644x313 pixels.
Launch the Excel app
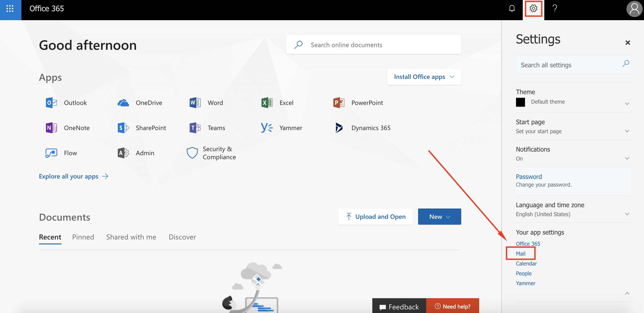(277, 103)
